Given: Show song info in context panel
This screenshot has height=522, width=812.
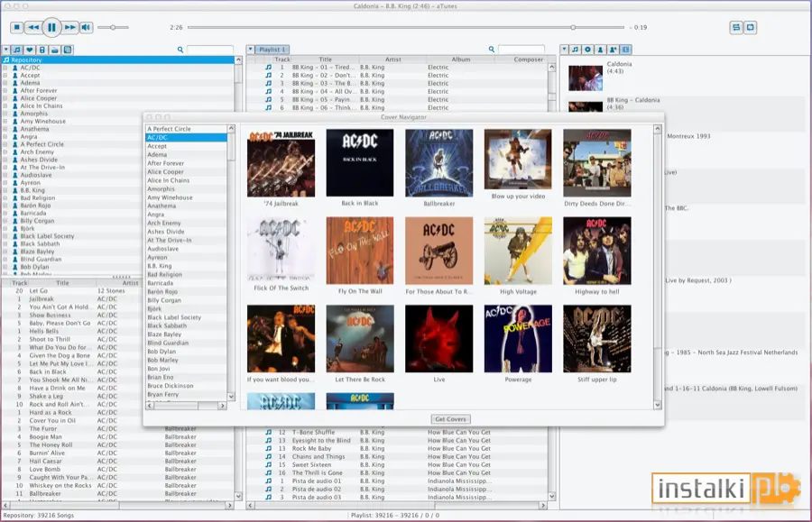Looking at the screenshot, I should tap(575, 50).
